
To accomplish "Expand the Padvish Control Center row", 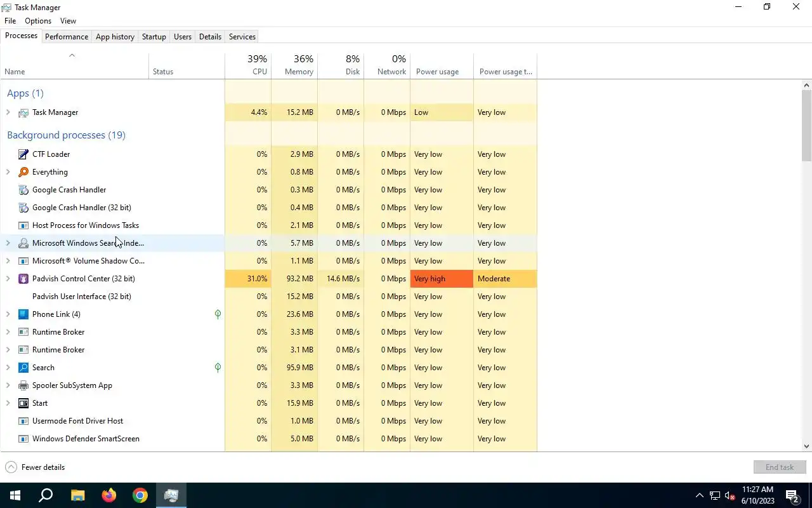I will (x=8, y=279).
